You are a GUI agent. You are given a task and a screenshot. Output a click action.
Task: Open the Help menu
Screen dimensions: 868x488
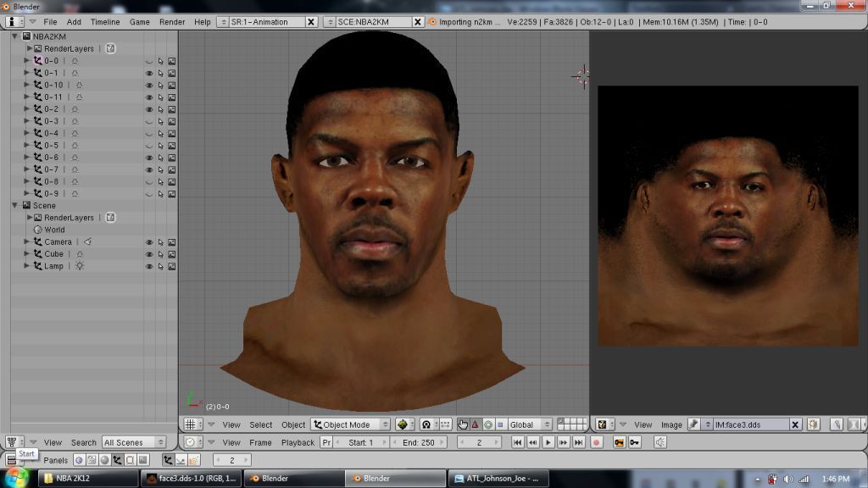coord(202,21)
